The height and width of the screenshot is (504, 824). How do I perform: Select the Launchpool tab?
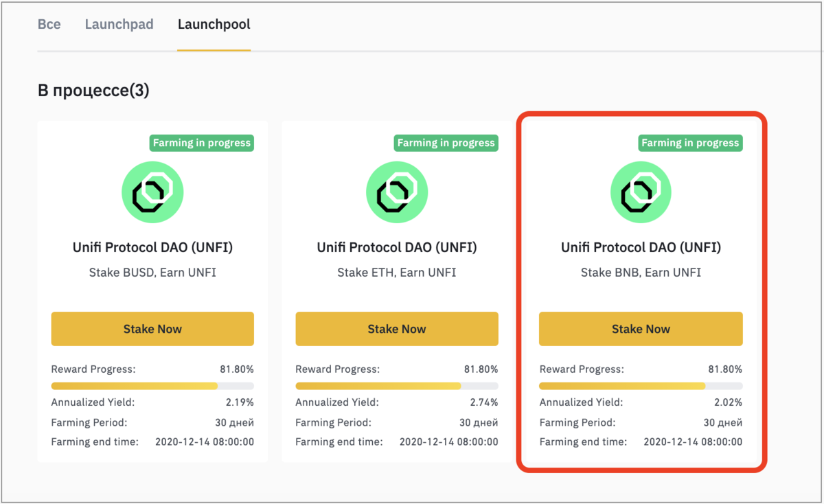tap(214, 25)
